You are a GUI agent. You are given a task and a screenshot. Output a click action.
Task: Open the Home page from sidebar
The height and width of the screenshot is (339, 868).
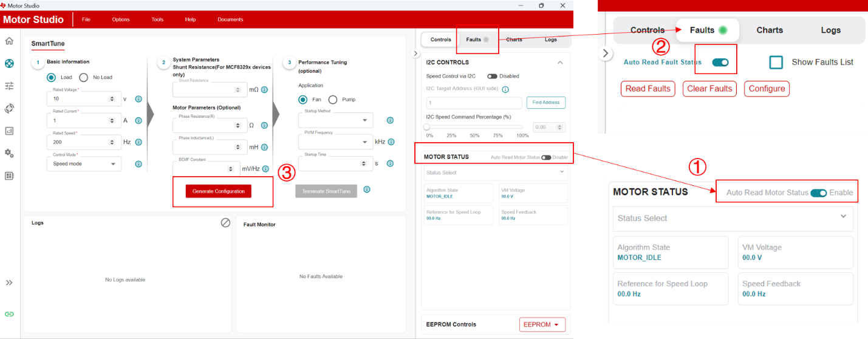(x=9, y=41)
